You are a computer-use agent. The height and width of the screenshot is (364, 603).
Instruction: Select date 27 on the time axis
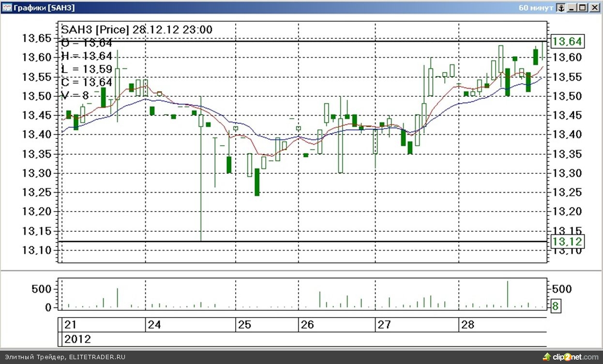(384, 325)
